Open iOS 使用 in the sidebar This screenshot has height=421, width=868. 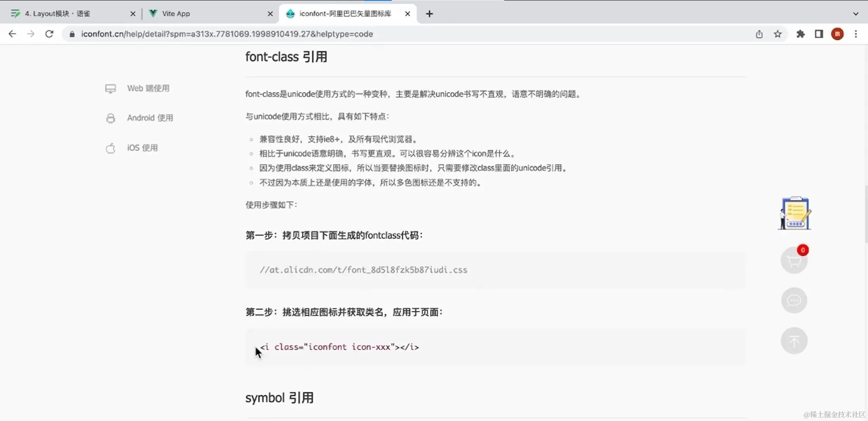pos(142,148)
